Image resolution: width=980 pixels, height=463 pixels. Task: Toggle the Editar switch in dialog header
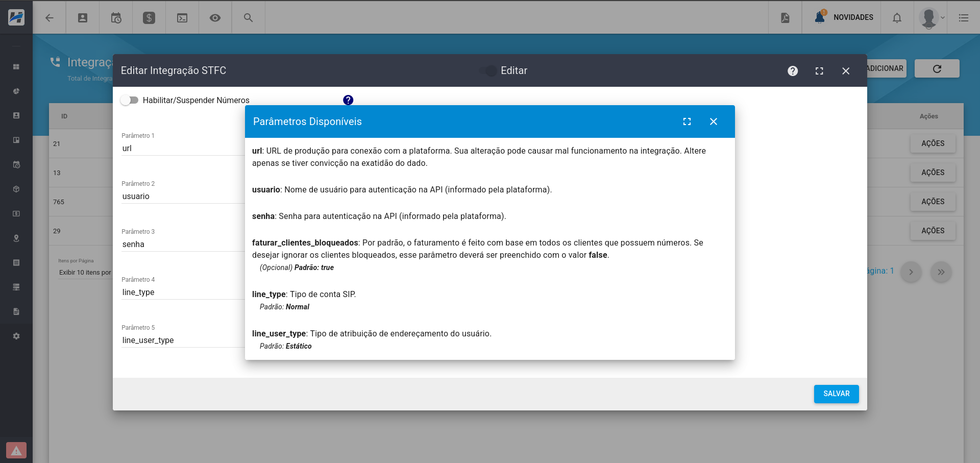(489, 71)
